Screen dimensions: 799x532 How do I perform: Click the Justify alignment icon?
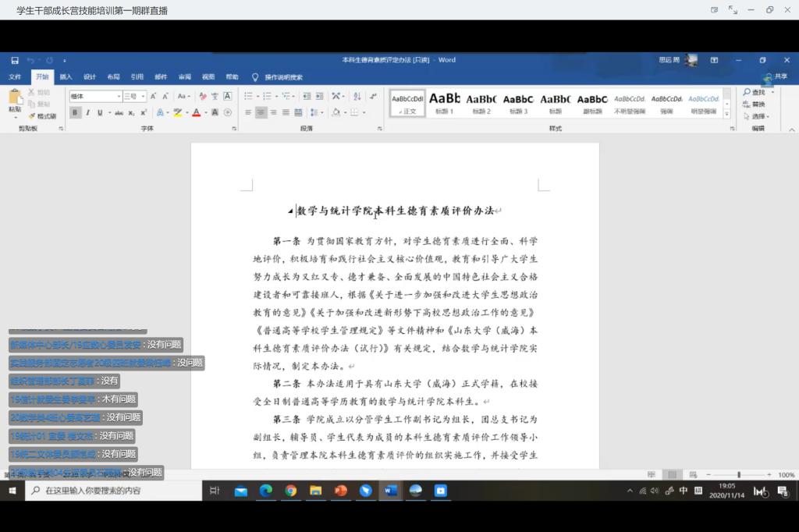click(286, 112)
